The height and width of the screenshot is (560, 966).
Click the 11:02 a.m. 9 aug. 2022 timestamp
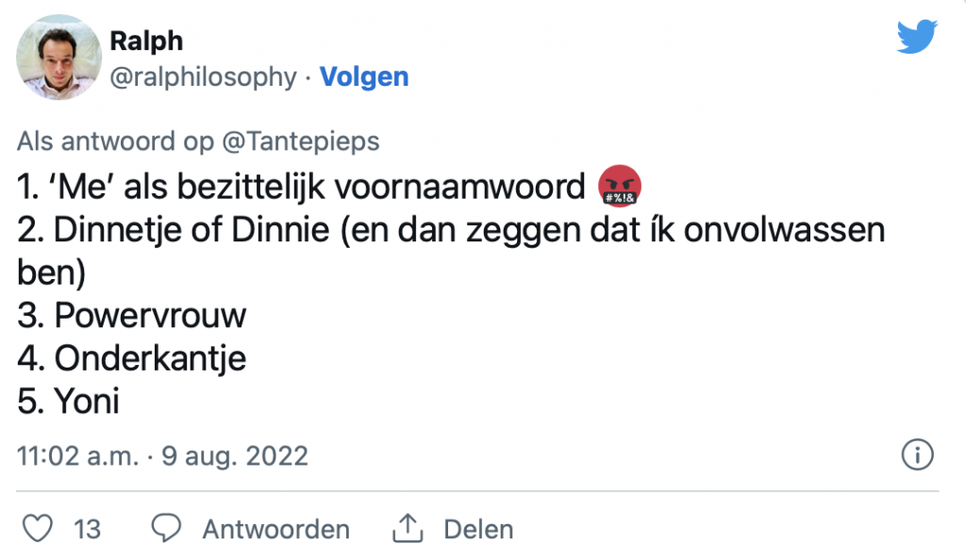(162, 456)
